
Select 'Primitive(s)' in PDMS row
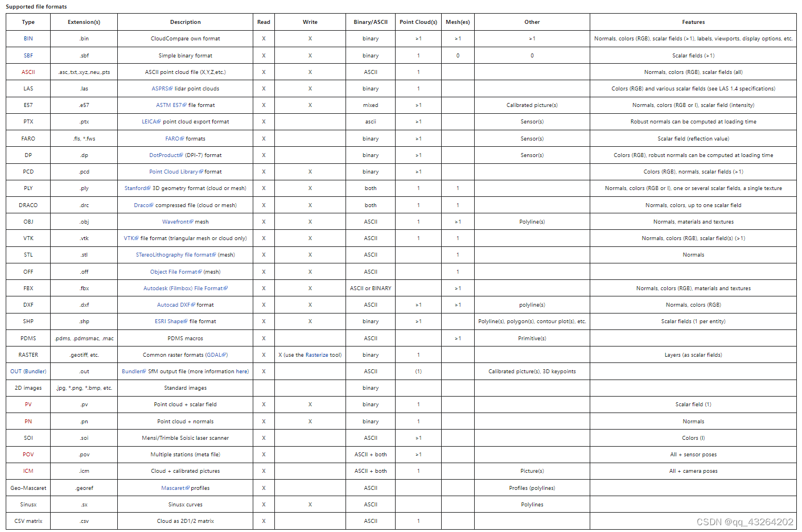[532, 339]
